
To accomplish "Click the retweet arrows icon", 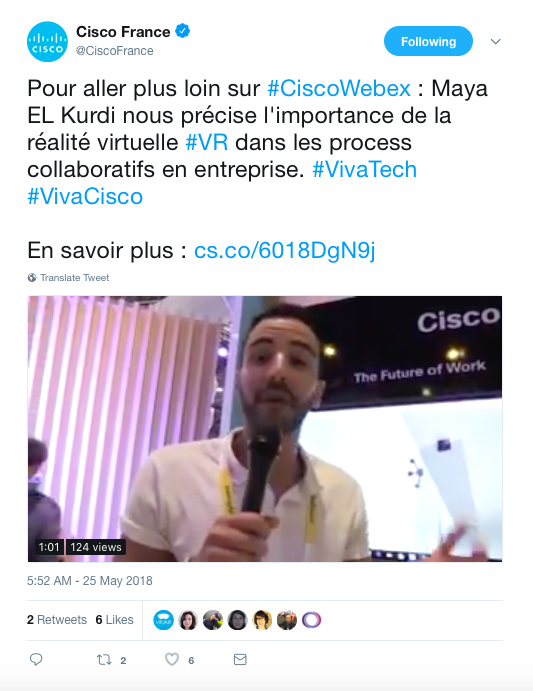I will [104, 660].
